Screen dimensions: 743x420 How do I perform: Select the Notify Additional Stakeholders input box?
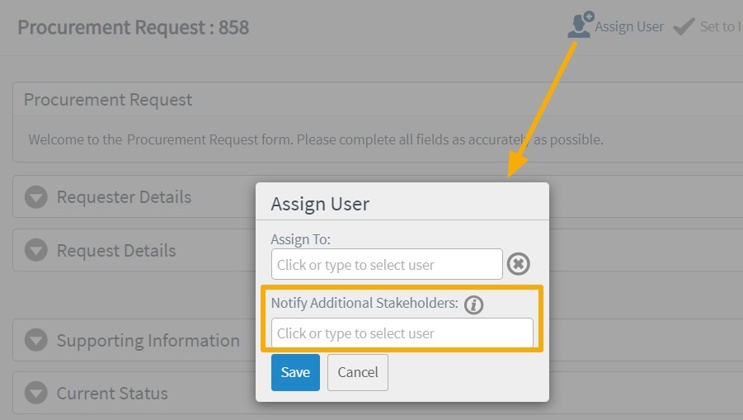pyautogui.click(x=402, y=333)
